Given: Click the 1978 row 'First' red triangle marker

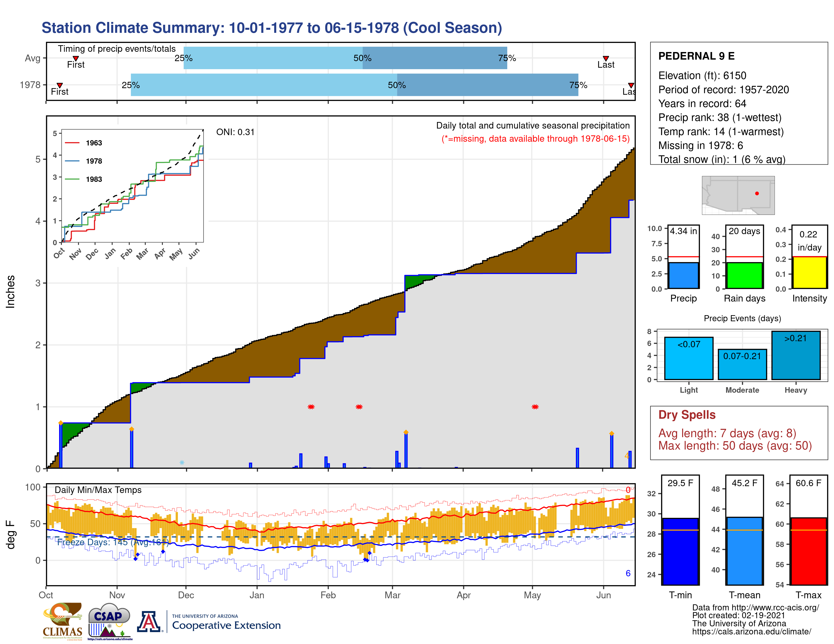Looking at the screenshot, I should (60, 85).
